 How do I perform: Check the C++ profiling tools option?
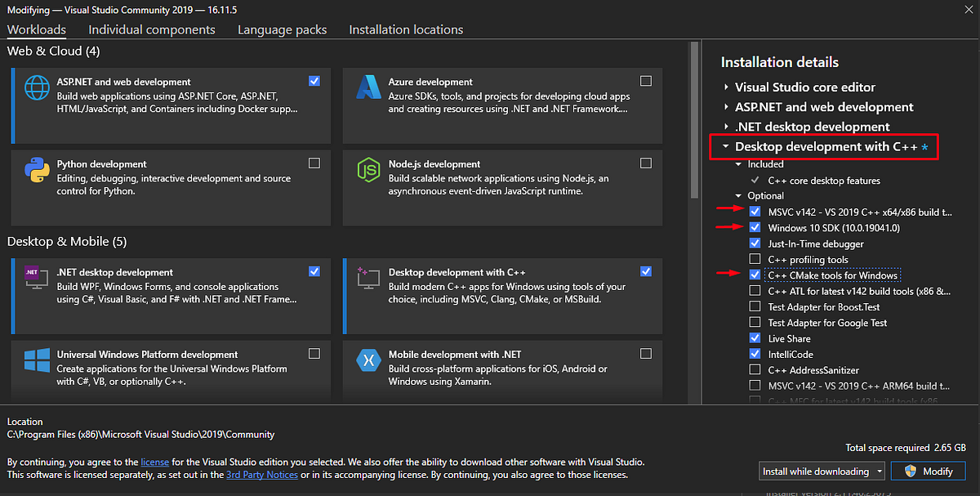click(x=755, y=259)
